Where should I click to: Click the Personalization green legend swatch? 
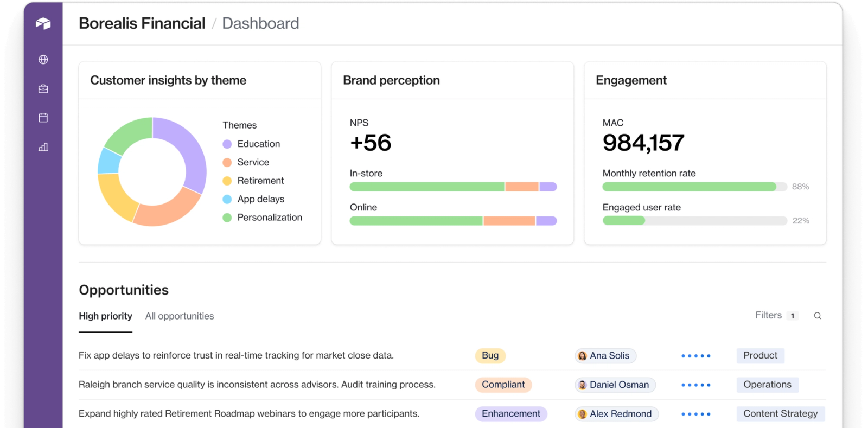pyautogui.click(x=227, y=218)
